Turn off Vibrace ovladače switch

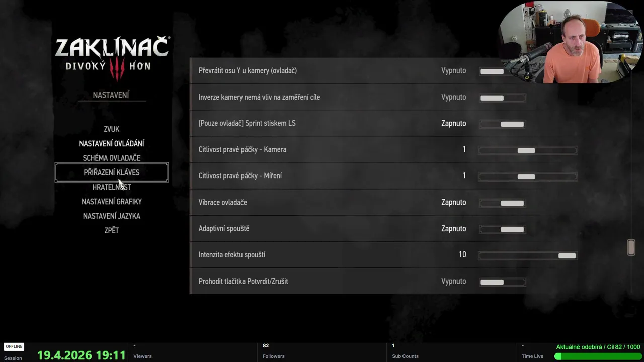pos(503,203)
